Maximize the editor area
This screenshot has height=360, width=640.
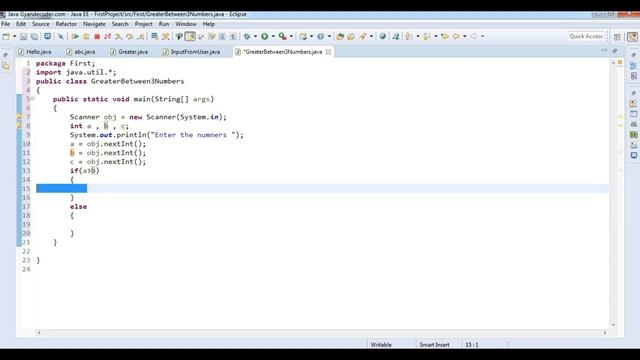coord(615,51)
